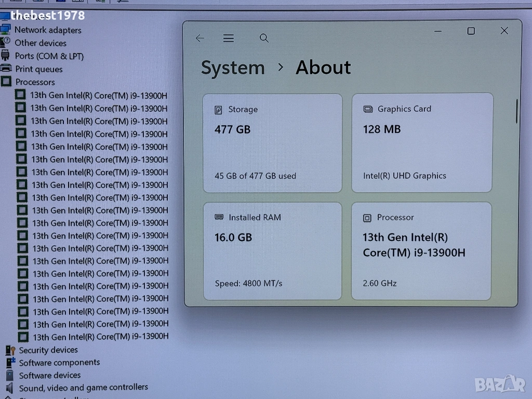Click the Print queues printer icon
Screen dimensions: 532x399
point(6,69)
